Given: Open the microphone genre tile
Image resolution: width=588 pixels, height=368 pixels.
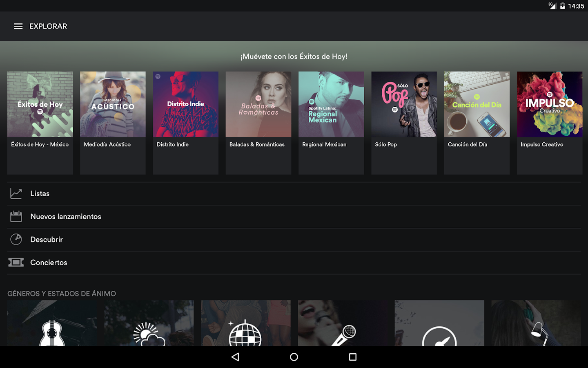Looking at the screenshot, I should [343, 323].
